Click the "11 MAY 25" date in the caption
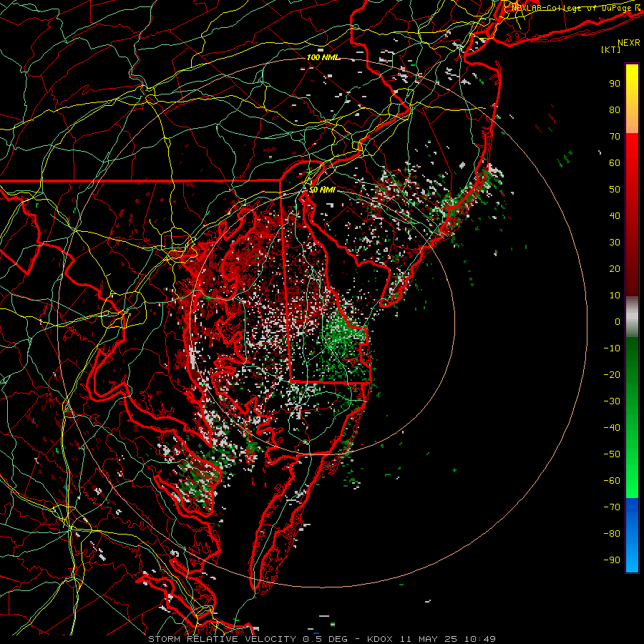 point(429,639)
